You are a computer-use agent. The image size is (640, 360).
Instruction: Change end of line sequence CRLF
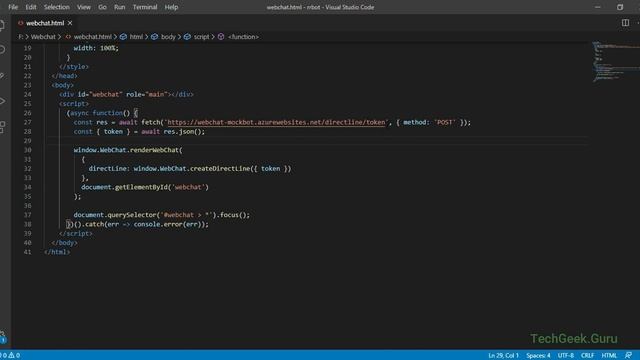coord(587,355)
